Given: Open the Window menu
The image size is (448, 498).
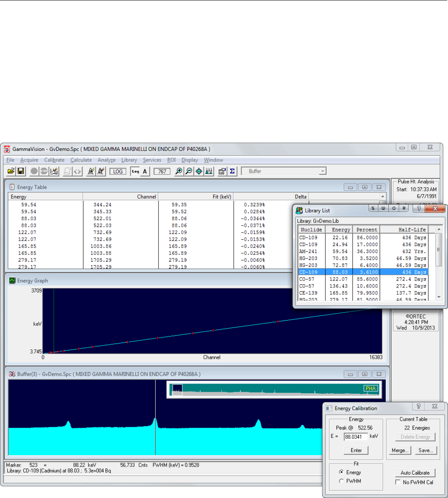Looking at the screenshot, I should [213, 160].
